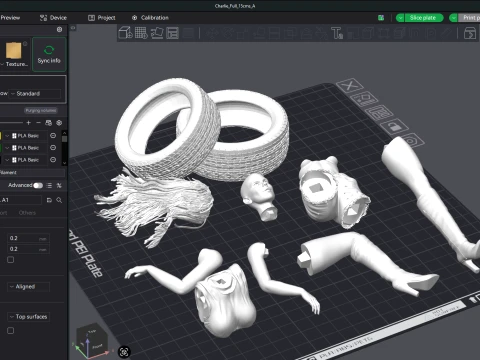Tick the checkbox below Top surfaces

(11, 331)
